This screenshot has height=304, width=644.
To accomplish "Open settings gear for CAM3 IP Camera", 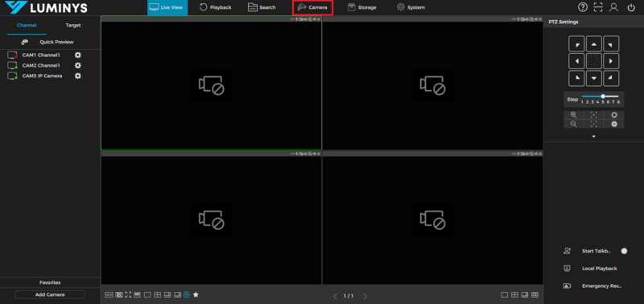I will coord(77,76).
